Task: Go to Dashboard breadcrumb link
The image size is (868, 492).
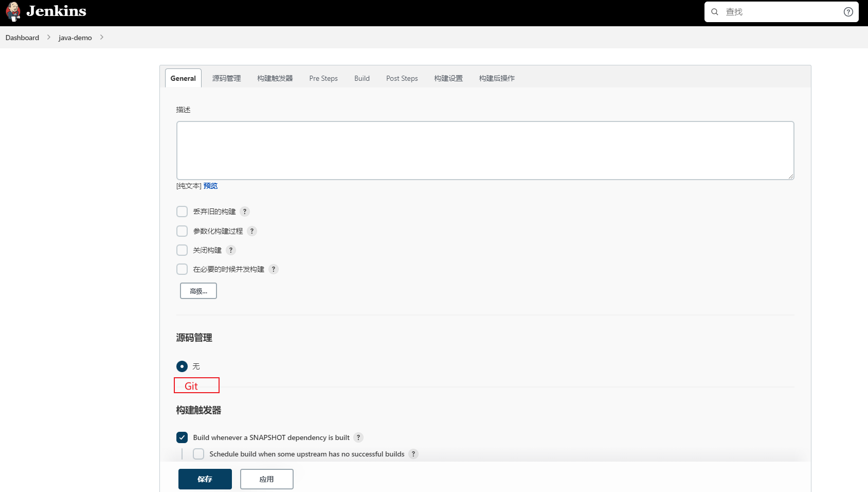Action: (22, 38)
